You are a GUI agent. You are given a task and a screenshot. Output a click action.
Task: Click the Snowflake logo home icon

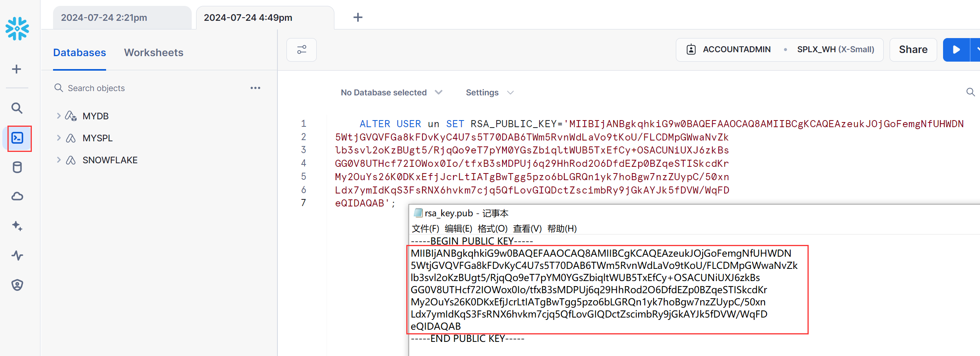[17, 28]
